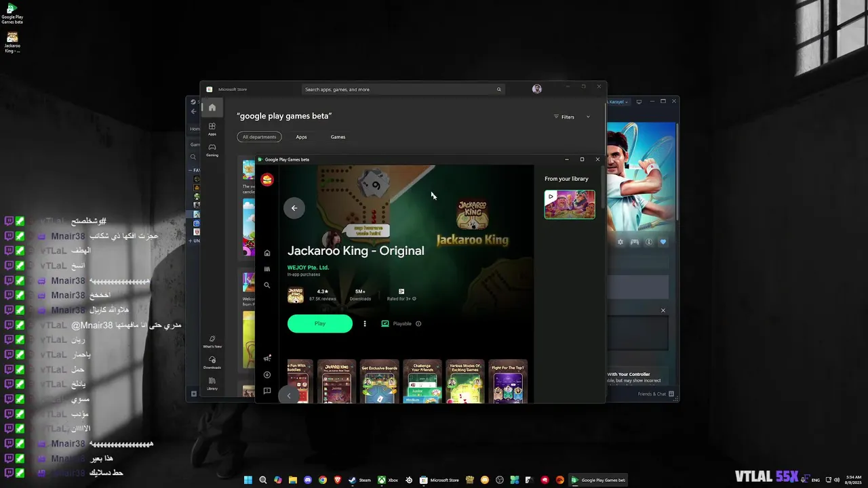Click the Jackaroo King small app icon
868x488 pixels.
click(296, 295)
